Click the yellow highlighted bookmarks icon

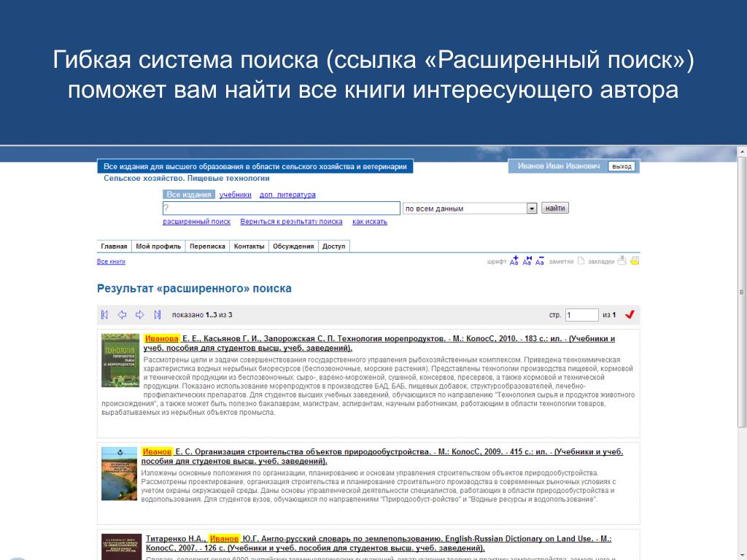click(635, 260)
